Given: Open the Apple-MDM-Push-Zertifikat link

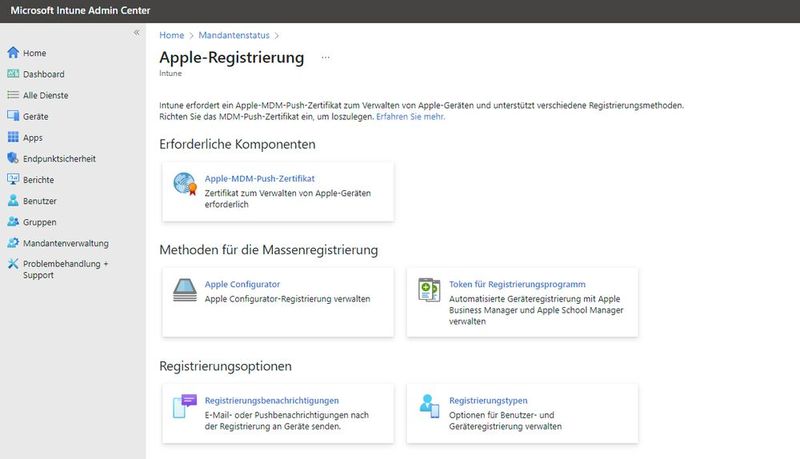Looking at the screenshot, I should (259, 178).
